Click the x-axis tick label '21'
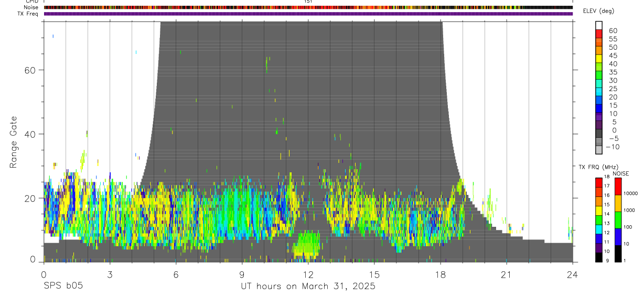The width and height of the screenshot is (644, 297). point(506,274)
